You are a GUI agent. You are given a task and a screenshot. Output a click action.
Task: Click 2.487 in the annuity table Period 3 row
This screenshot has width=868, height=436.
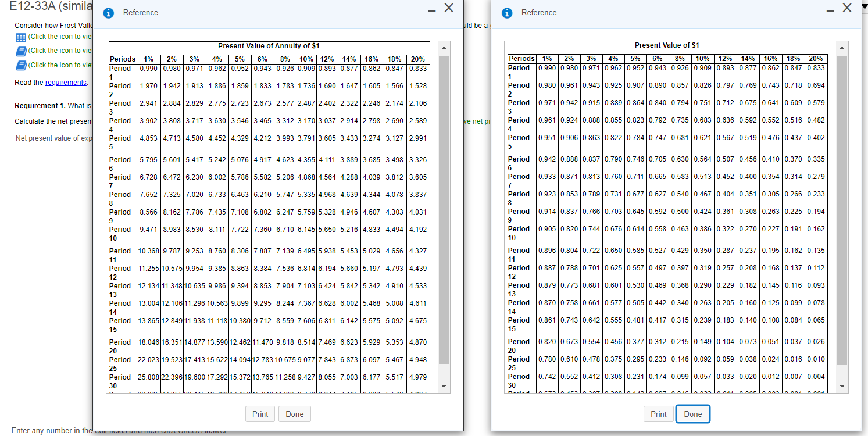(306, 103)
